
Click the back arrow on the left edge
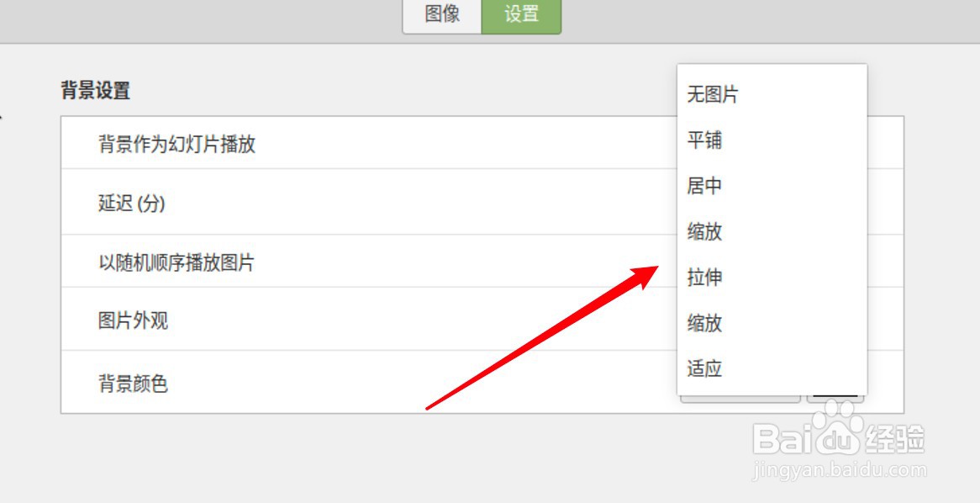[3, 118]
